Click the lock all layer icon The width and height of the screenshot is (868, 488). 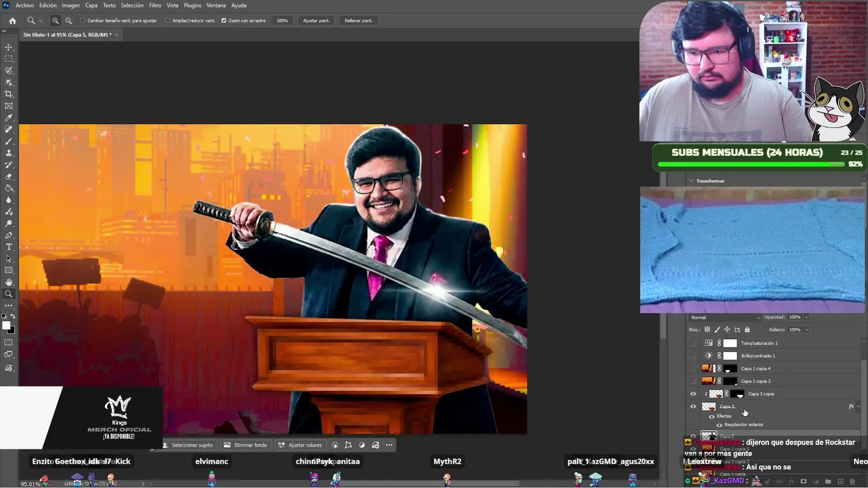[747, 329]
